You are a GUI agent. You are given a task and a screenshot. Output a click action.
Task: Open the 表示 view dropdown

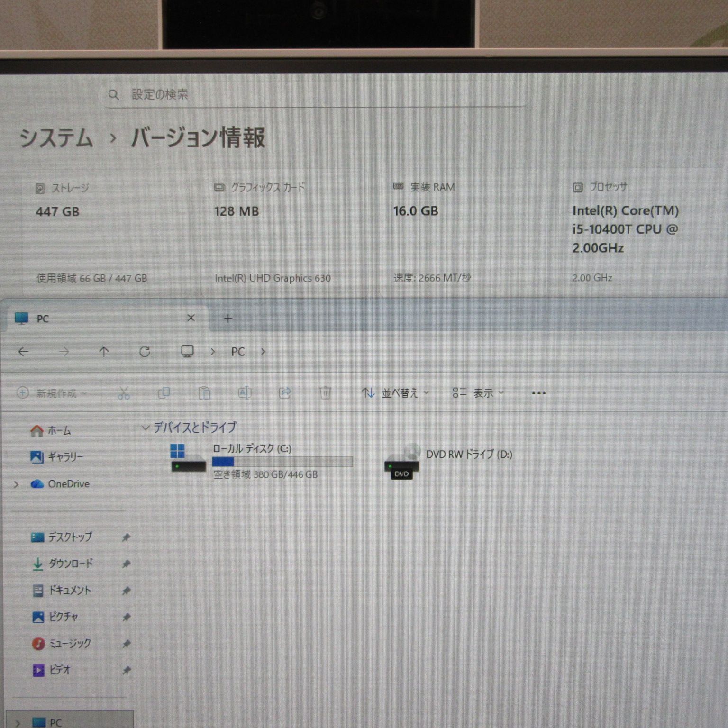pyautogui.click(x=484, y=393)
